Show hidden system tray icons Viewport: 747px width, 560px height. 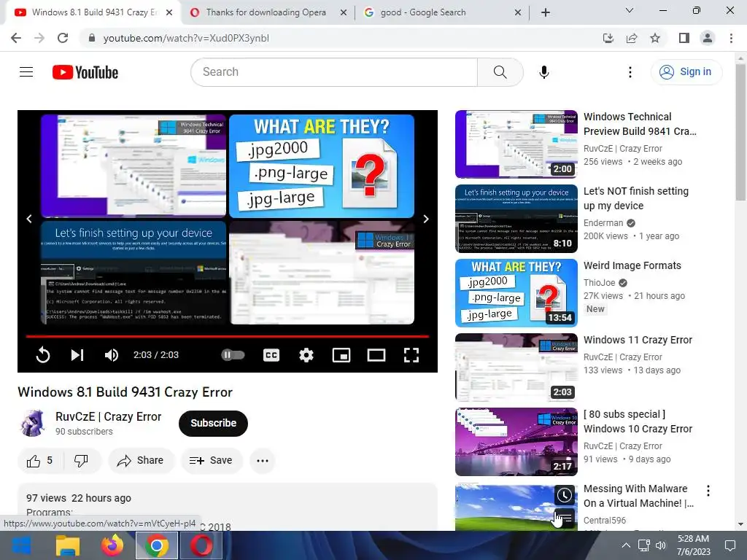[626, 545]
